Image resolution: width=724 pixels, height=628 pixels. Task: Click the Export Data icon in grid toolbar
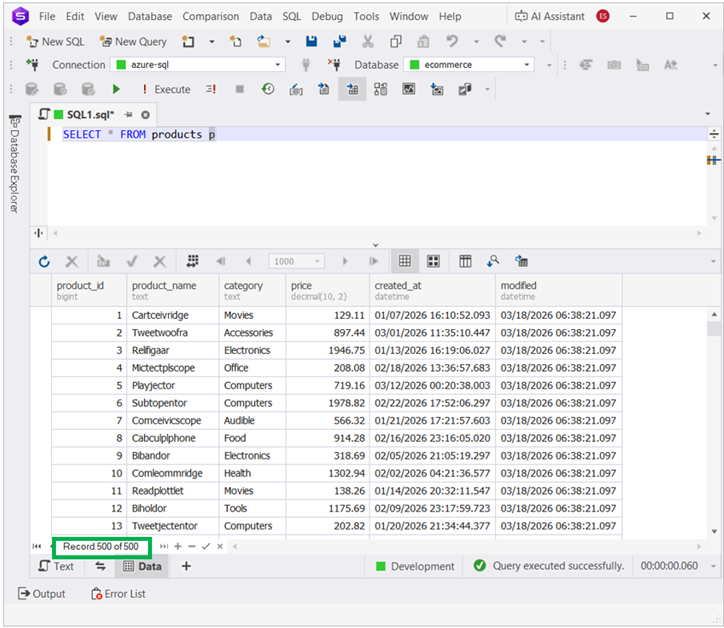coord(521,262)
